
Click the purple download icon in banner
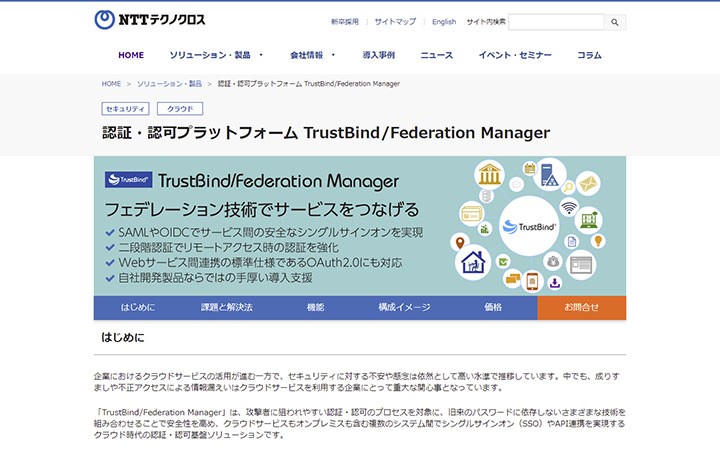click(x=555, y=283)
